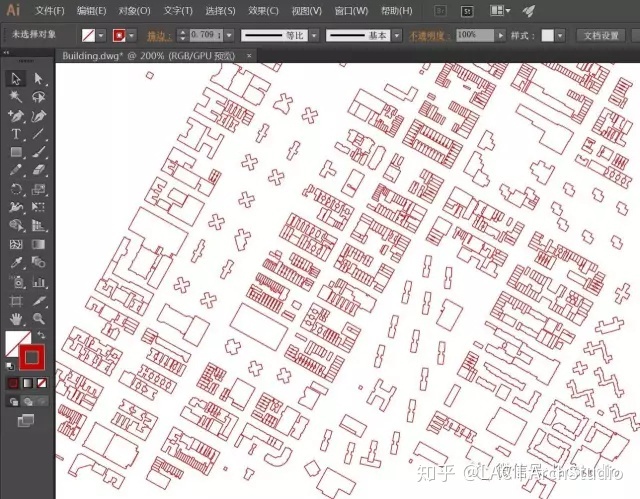Click the 描边 stroke panel link
This screenshot has width=640, height=499.
(x=159, y=36)
